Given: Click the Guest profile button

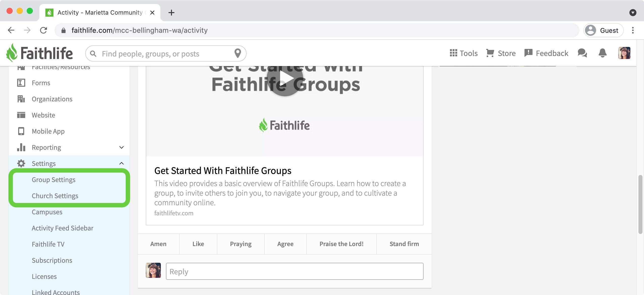Looking at the screenshot, I should (603, 30).
